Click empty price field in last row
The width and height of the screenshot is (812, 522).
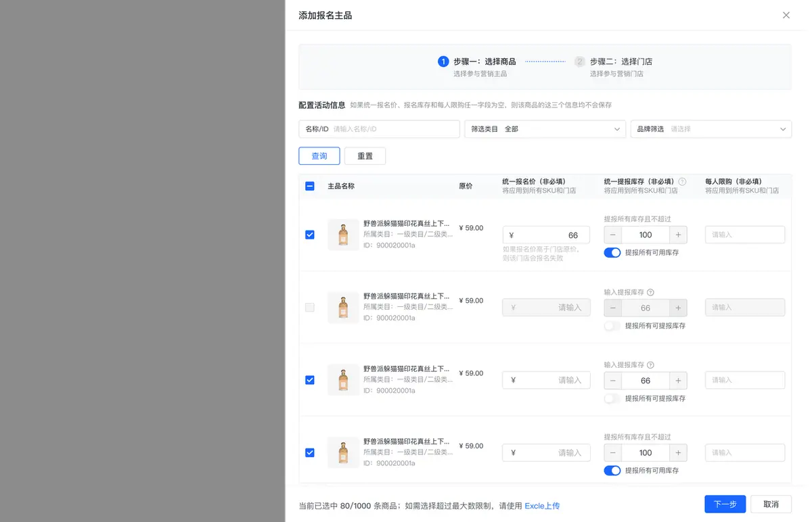pyautogui.click(x=546, y=452)
